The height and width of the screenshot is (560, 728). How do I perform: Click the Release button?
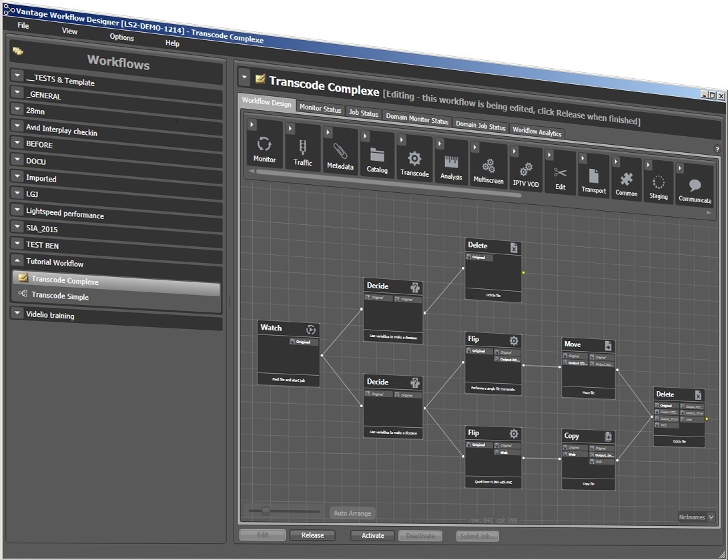click(x=312, y=535)
